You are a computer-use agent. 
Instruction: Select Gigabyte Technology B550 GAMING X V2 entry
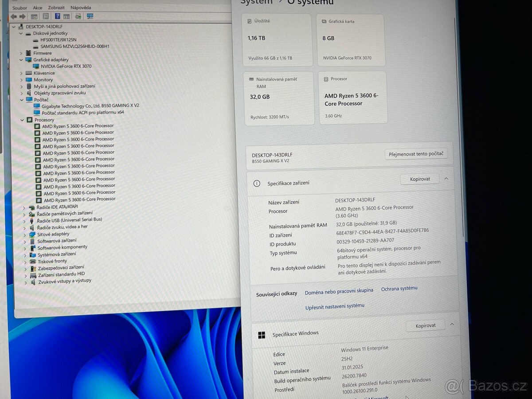(90, 106)
